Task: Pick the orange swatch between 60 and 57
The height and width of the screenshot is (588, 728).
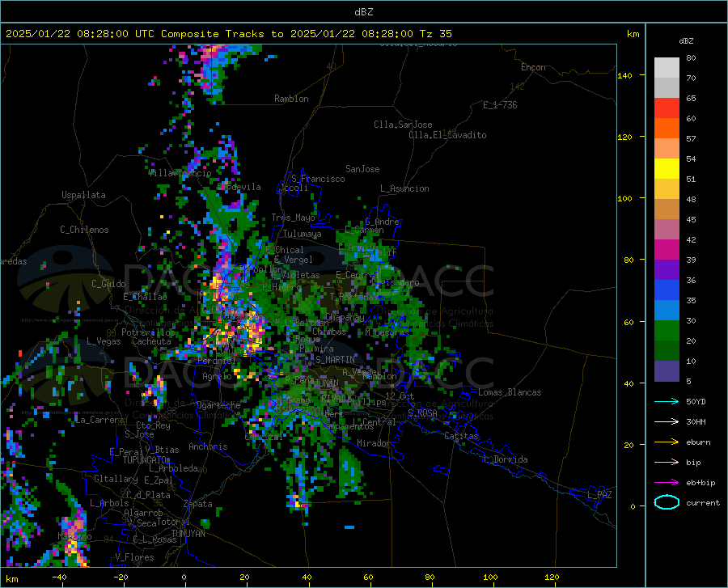Action: coord(667,129)
